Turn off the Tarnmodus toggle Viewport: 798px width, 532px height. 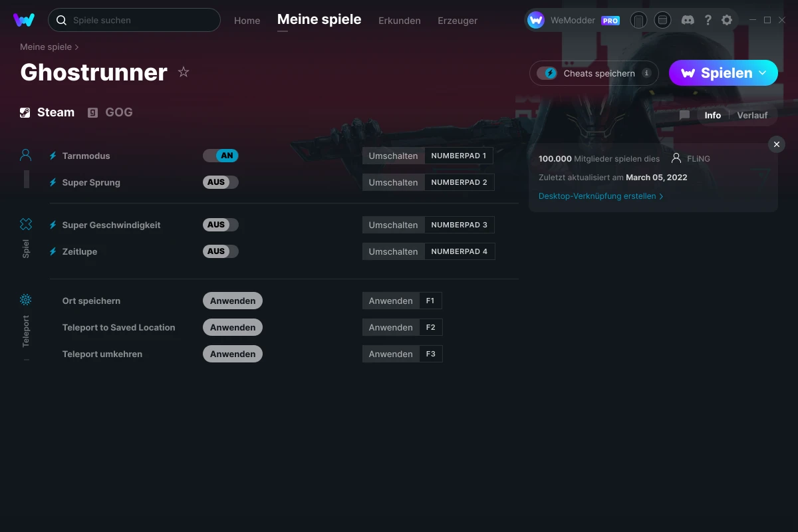(221, 156)
